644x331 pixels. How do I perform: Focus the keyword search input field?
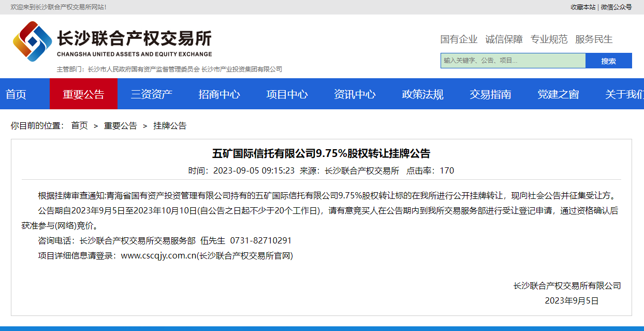(x=513, y=61)
